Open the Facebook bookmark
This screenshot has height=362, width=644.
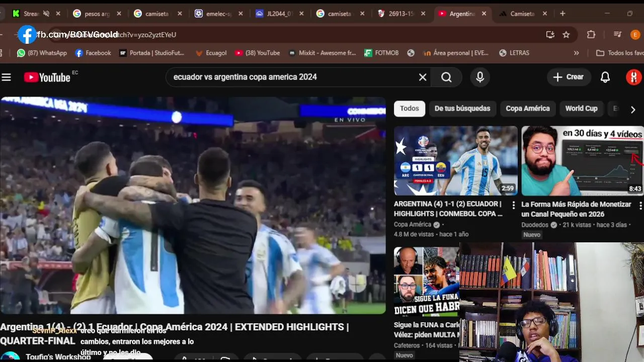[x=93, y=53]
